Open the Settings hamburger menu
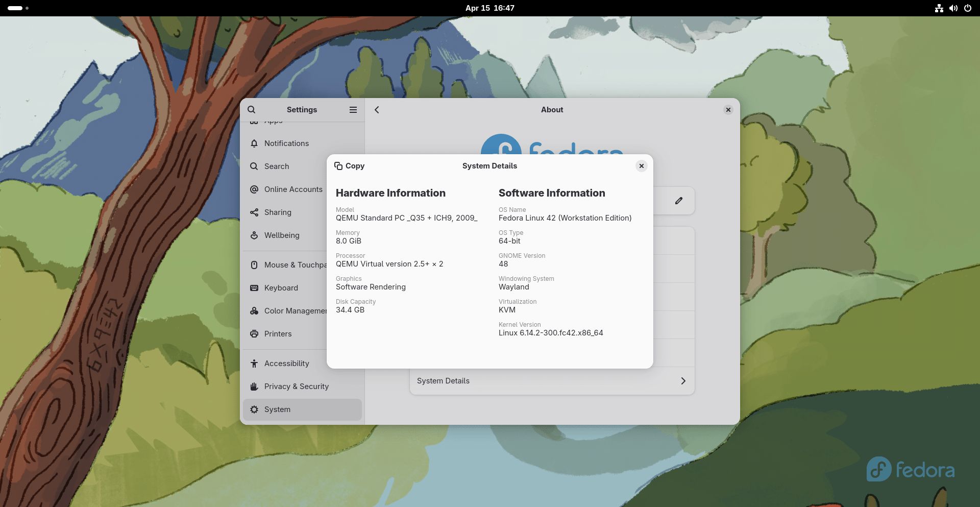Screen dimensions: 980x507 click(x=353, y=109)
